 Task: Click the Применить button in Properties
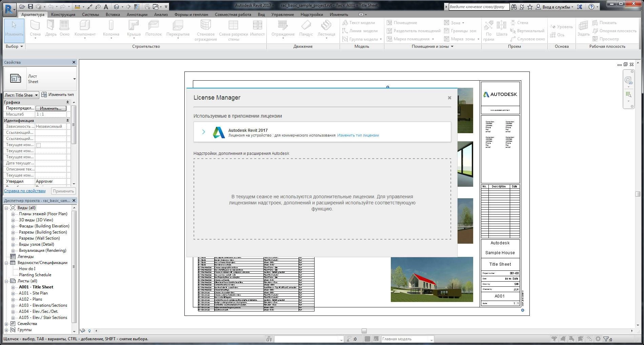coord(63,191)
